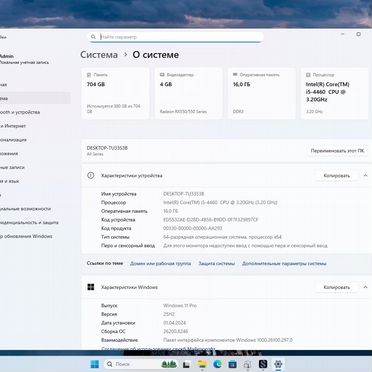This screenshot has height=372, width=372.
Task: Select the Взаимодействие value text
Action: click(x=228, y=340)
